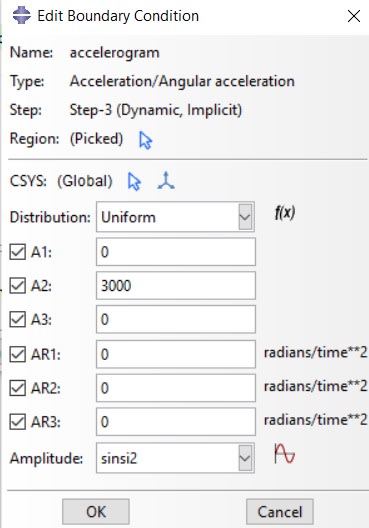The image size is (369, 528).
Task: Click the radians/time**2 label beside AR1
Action: click(315, 353)
